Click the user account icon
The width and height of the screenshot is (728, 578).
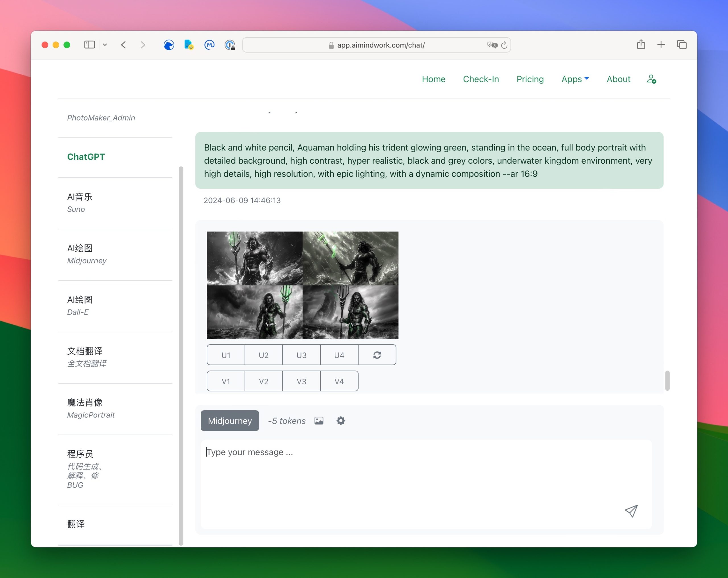coord(651,79)
